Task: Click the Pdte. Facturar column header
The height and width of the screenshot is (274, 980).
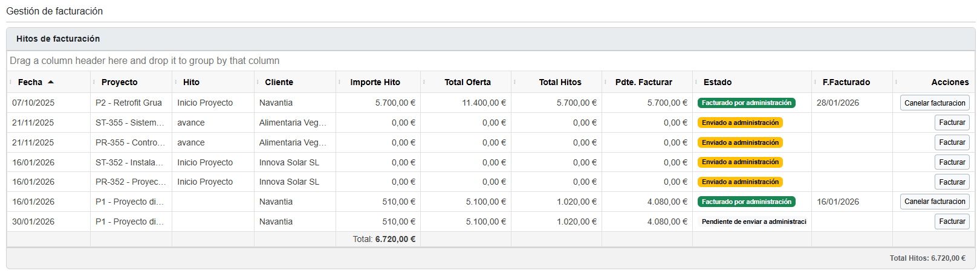Action: 643,82
